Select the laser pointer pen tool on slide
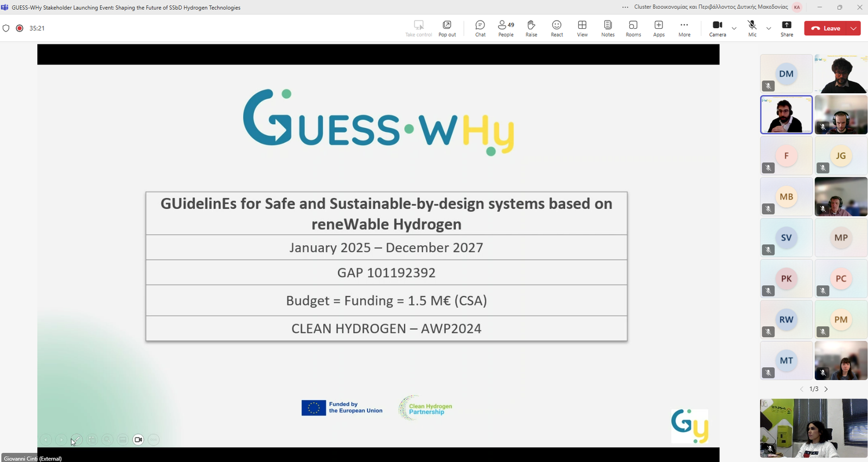The height and width of the screenshot is (462, 868). click(76, 440)
